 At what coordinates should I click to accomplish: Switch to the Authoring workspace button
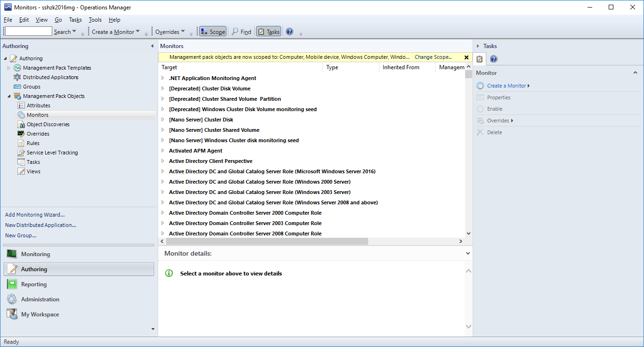click(79, 269)
